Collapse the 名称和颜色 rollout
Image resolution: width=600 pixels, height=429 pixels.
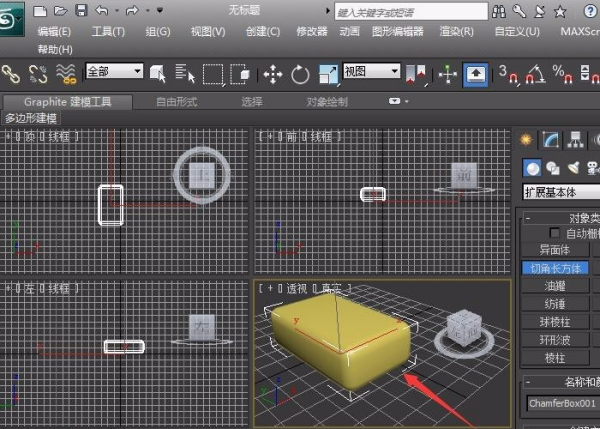(528, 382)
